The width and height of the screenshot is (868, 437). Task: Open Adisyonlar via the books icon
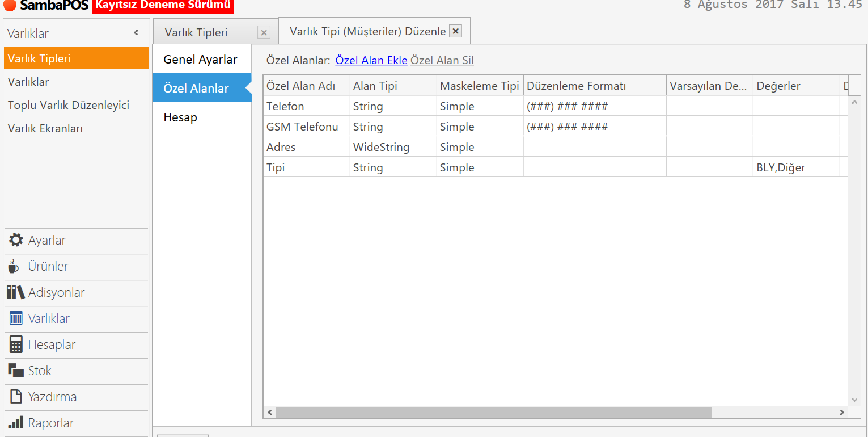pyautogui.click(x=16, y=292)
